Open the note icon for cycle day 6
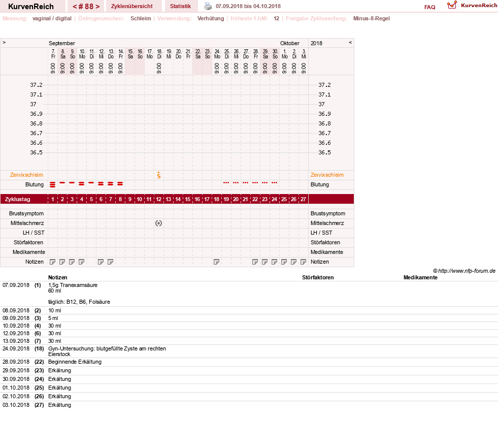The image size is (498, 448). tap(101, 262)
